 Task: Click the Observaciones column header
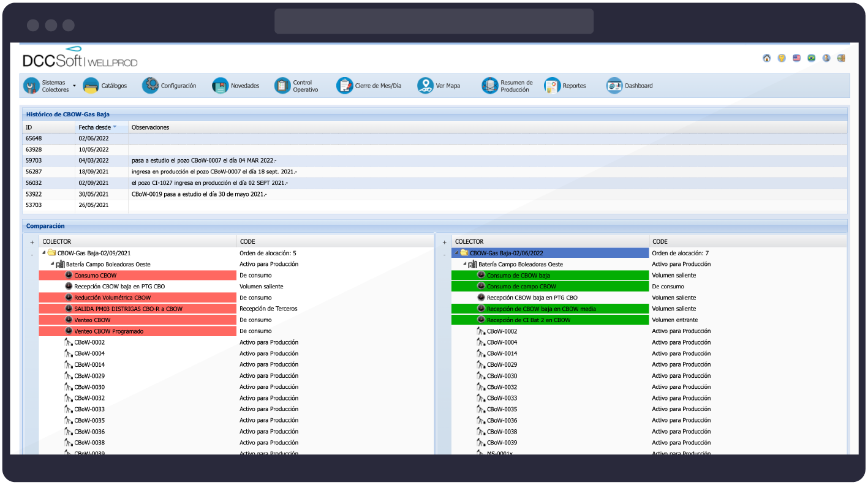click(150, 127)
